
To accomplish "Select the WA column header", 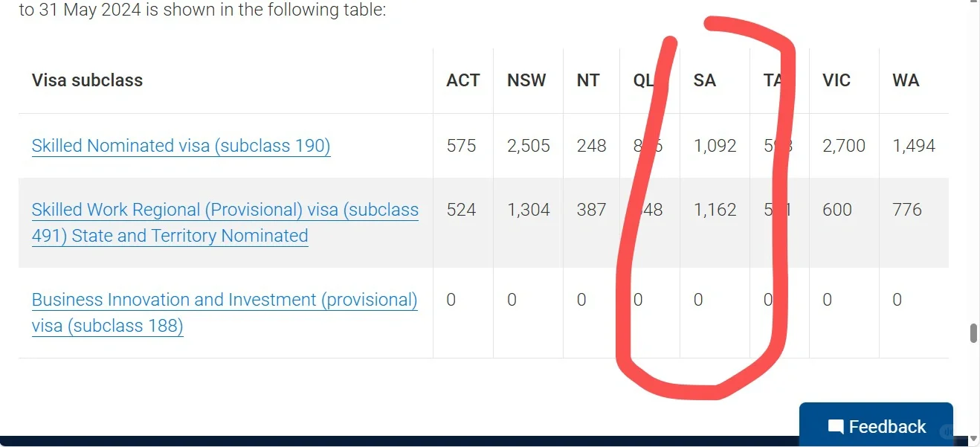I will [x=906, y=80].
